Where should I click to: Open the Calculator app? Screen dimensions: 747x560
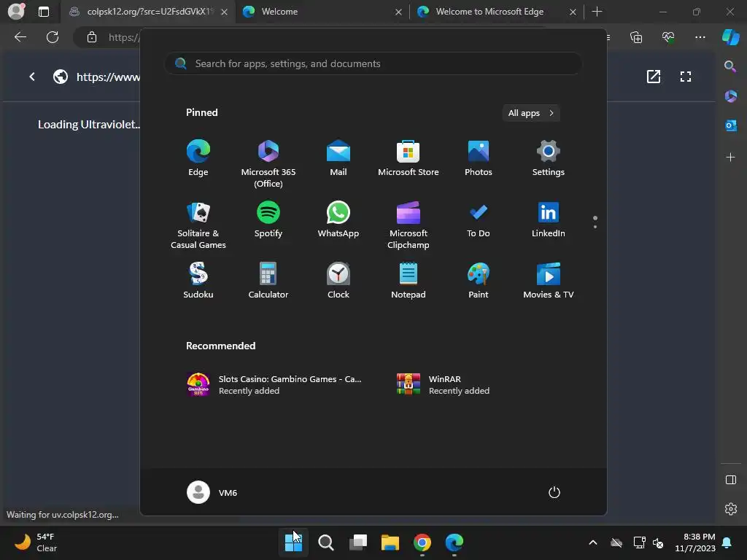[268, 281]
